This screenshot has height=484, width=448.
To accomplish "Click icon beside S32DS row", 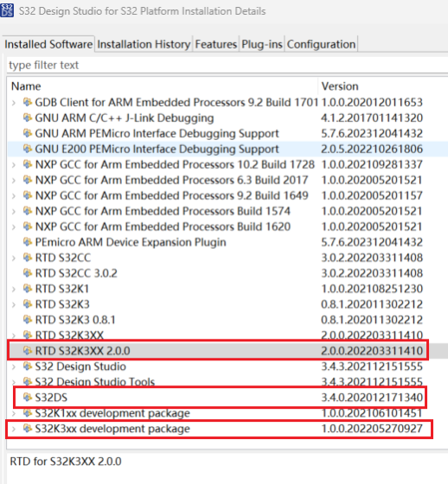I will (x=28, y=398).
